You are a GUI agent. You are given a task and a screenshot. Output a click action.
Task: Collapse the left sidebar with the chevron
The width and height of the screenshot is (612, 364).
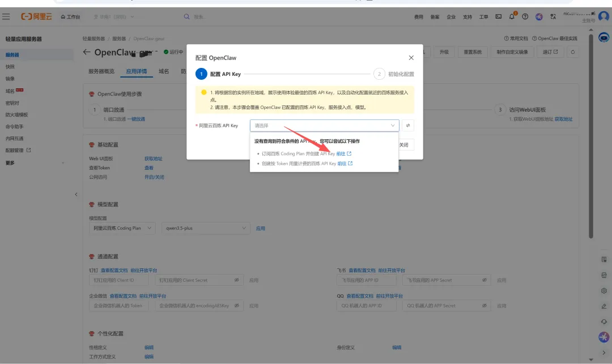[x=76, y=195]
